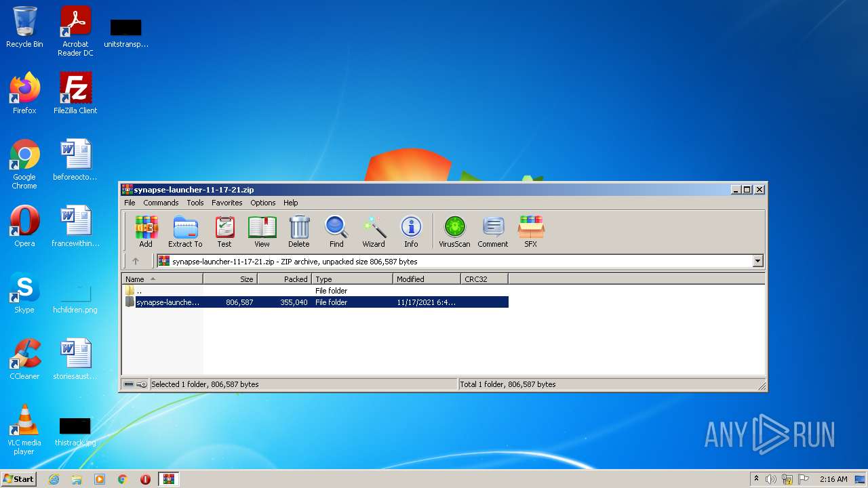
Task: Select the francewithin... Word document
Action: (x=75, y=226)
